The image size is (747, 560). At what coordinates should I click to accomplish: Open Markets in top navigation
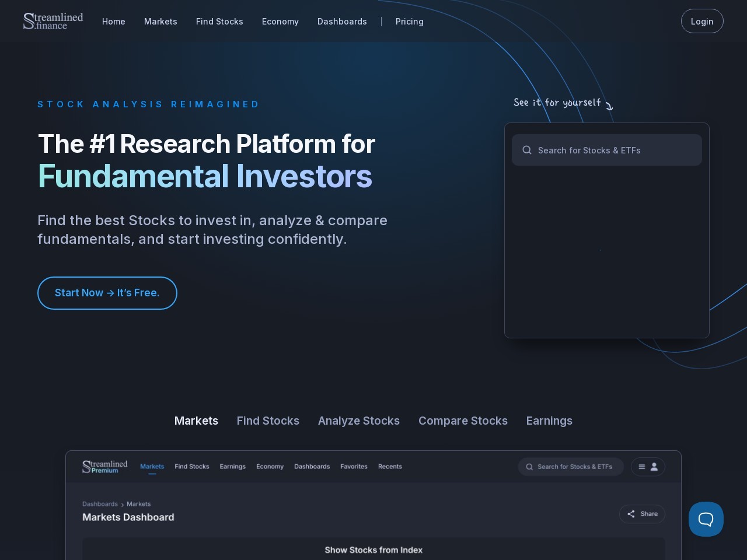160,22
